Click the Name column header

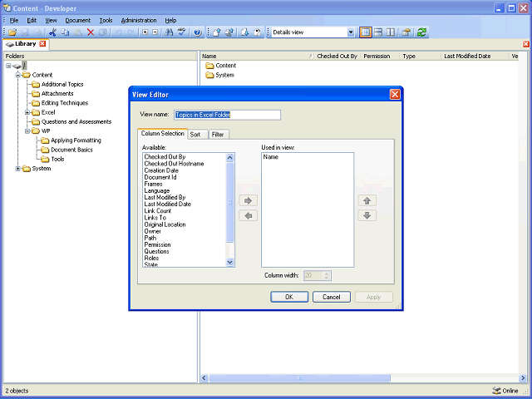click(x=257, y=56)
